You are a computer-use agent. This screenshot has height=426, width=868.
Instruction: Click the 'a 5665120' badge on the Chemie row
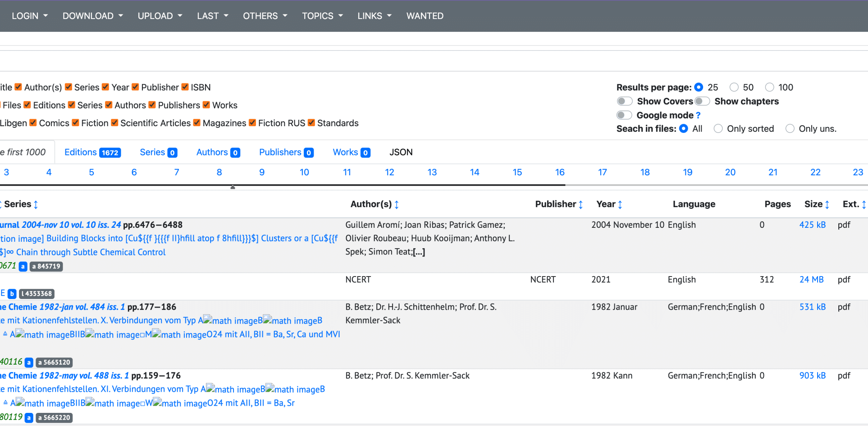coord(54,362)
